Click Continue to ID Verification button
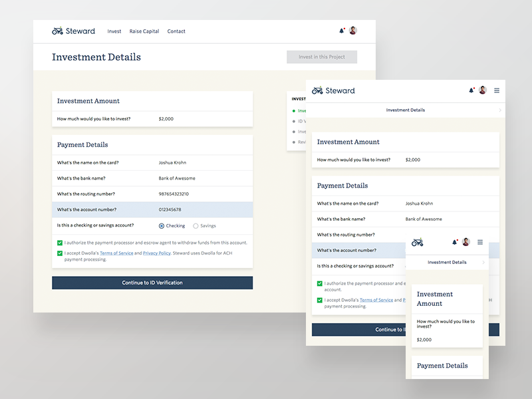The width and height of the screenshot is (532, 399). tap(152, 283)
